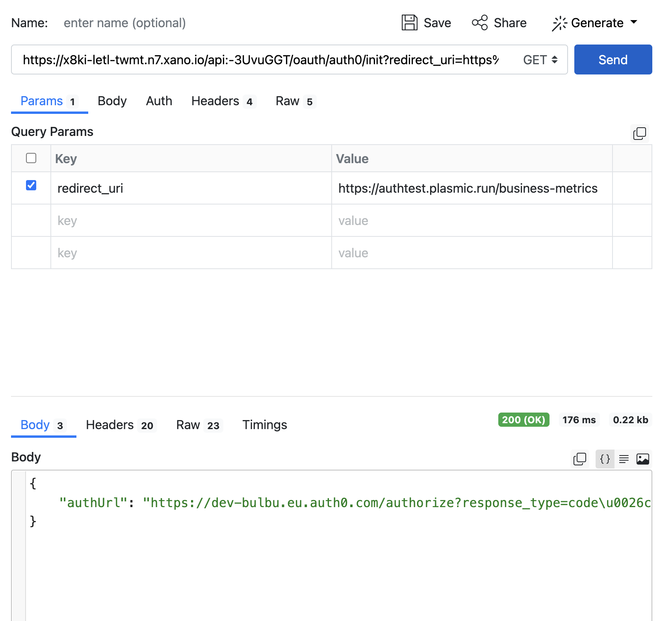Uncheck the redirect_uri parameter checkbox

[x=31, y=185]
